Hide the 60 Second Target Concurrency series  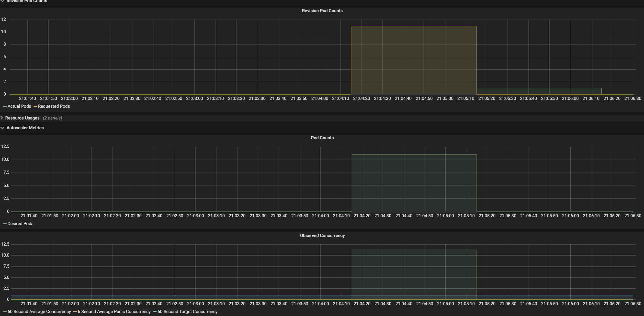(188, 312)
